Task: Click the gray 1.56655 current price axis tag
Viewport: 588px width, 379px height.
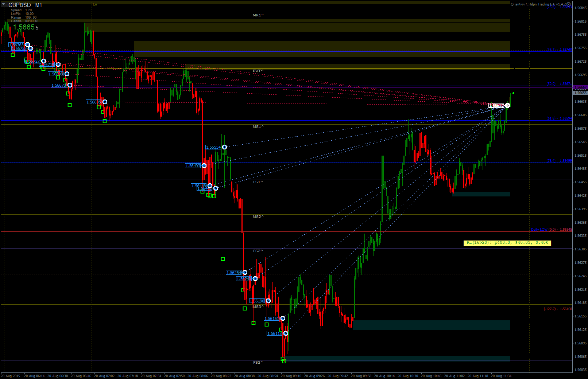Action: coord(580,93)
